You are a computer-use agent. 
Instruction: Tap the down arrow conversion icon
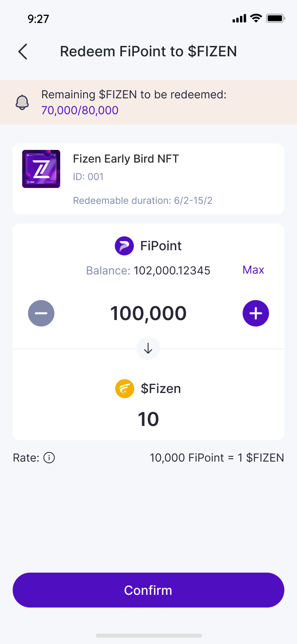tap(148, 348)
